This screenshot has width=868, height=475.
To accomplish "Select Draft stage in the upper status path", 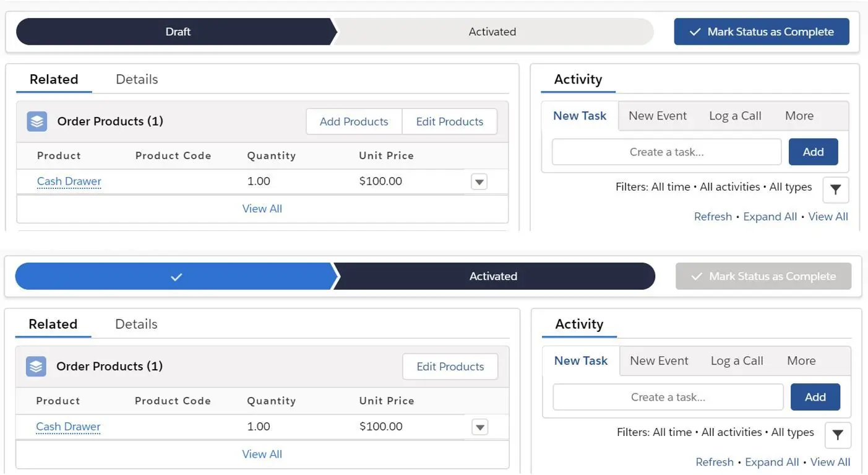I will [x=176, y=32].
